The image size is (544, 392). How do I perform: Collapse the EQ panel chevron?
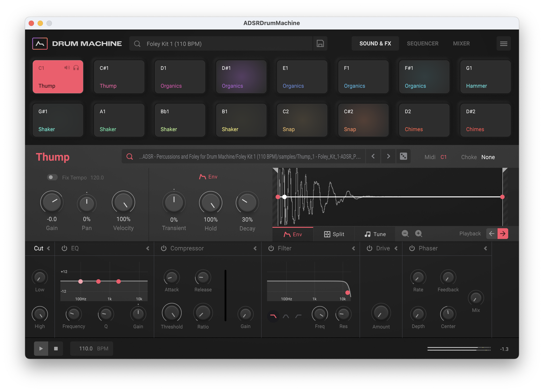(148, 248)
